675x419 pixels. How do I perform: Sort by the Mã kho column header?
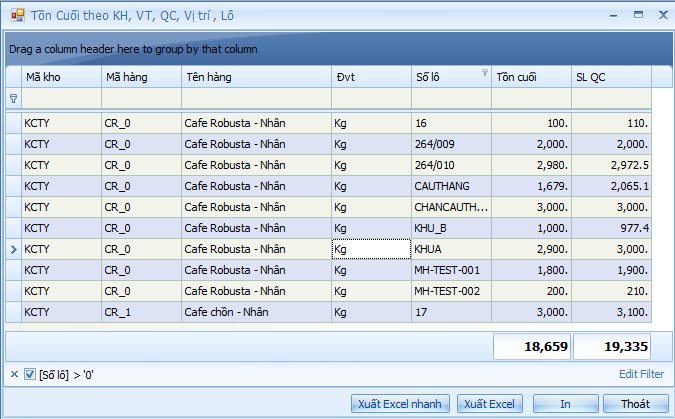point(60,76)
